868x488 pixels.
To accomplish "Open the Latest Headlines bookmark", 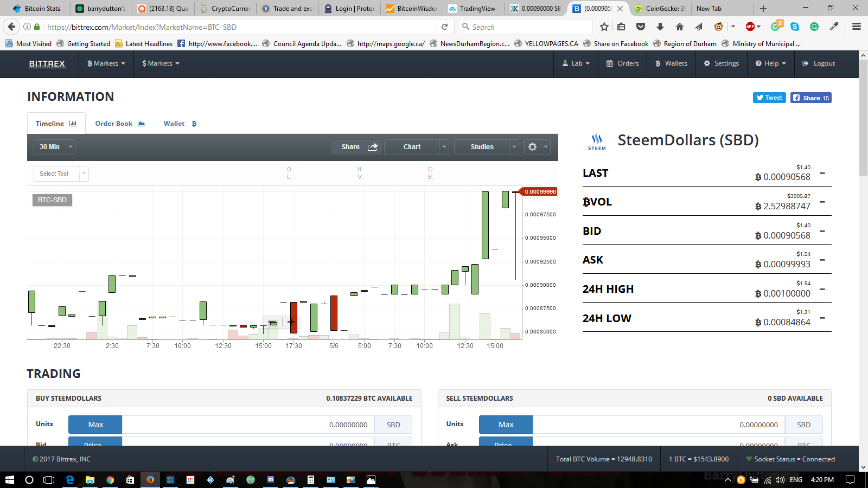I will pyautogui.click(x=144, y=44).
